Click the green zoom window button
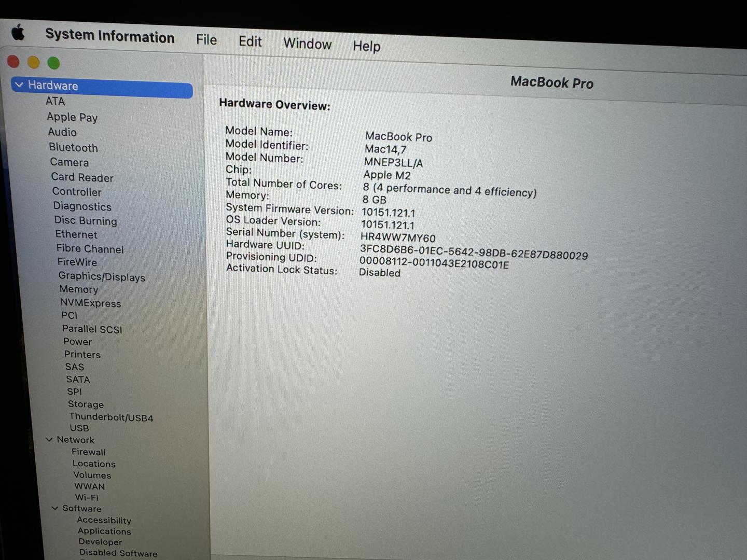The image size is (747, 560). [x=53, y=63]
